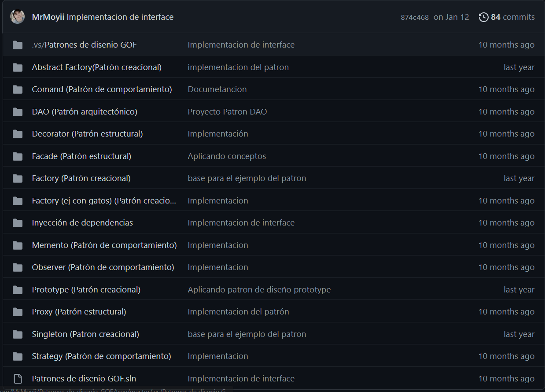The image size is (545, 392).
Task: Click the Proxy folder icon
Action: 18,312
